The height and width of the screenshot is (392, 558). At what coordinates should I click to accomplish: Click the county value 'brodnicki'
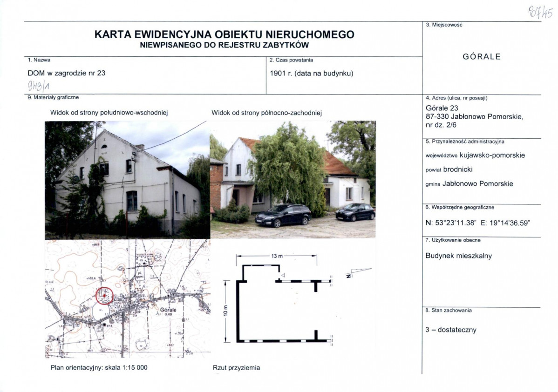[x=458, y=169]
